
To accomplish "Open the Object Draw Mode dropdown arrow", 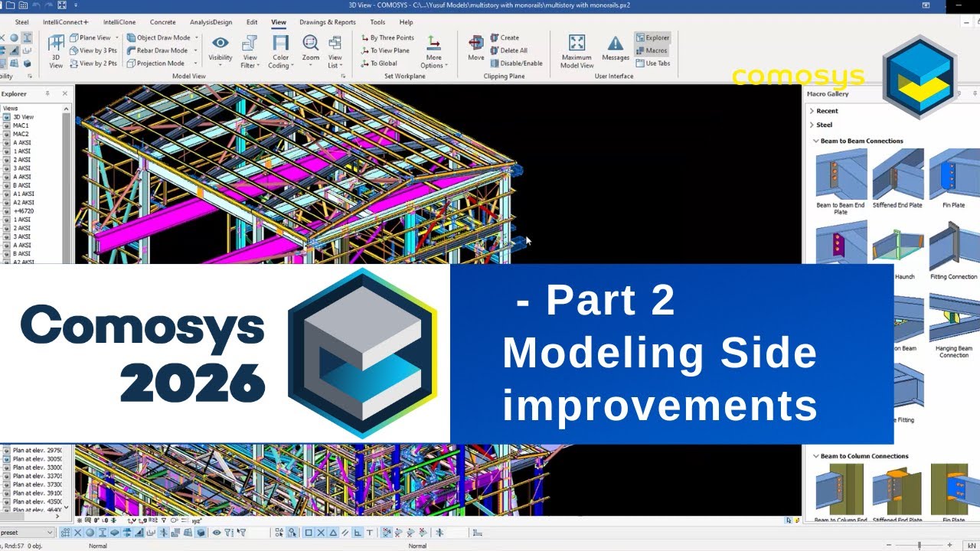I will (196, 37).
